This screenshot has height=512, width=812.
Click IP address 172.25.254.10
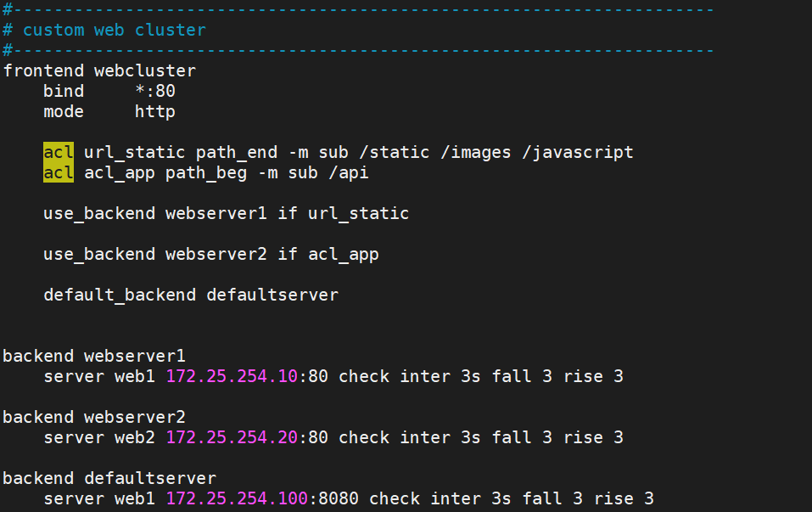(x=232, y=376)
